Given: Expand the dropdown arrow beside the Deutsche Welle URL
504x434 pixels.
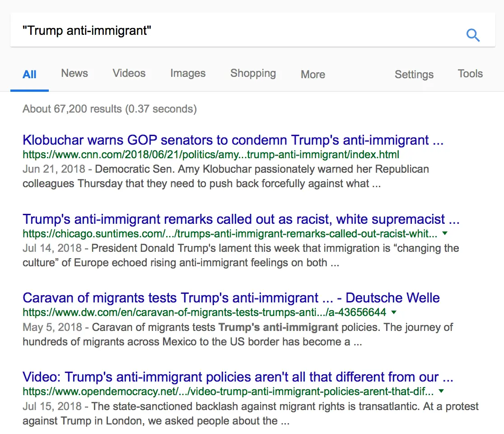Looking at the screenshot, I should pos(394,312).
